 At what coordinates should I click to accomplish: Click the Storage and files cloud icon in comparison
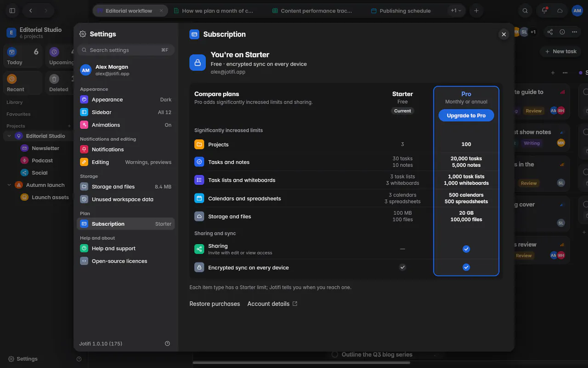click(199, 216)
